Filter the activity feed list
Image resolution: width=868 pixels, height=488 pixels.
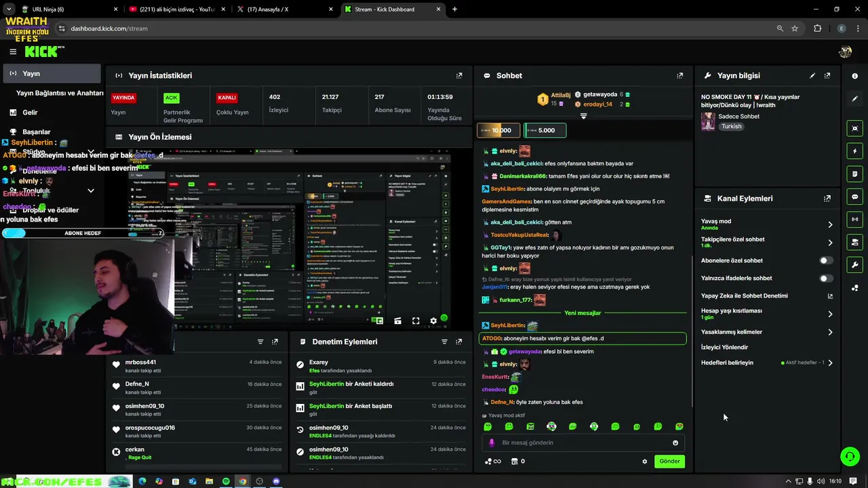(260, 342)
